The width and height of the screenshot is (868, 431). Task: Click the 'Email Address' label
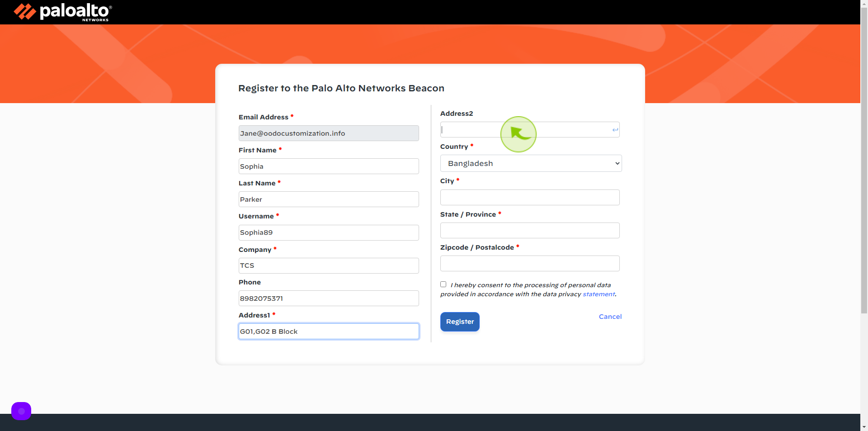[x=264, y=117]
